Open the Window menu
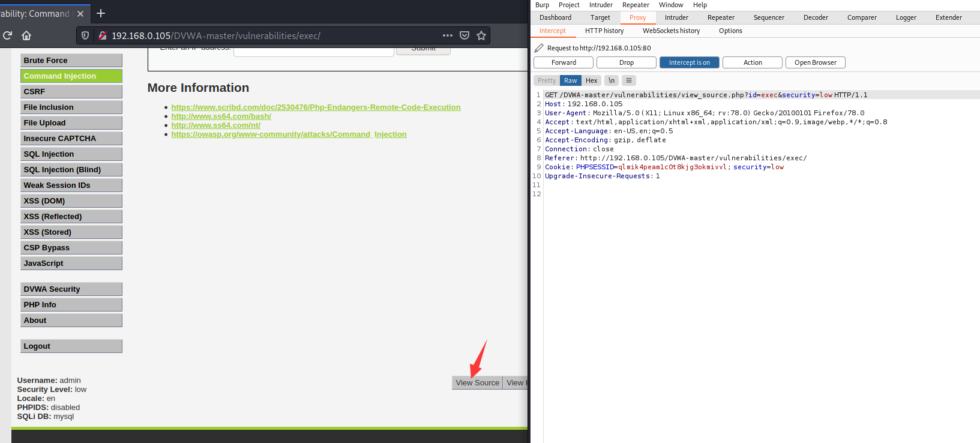 tap(671, 5)
